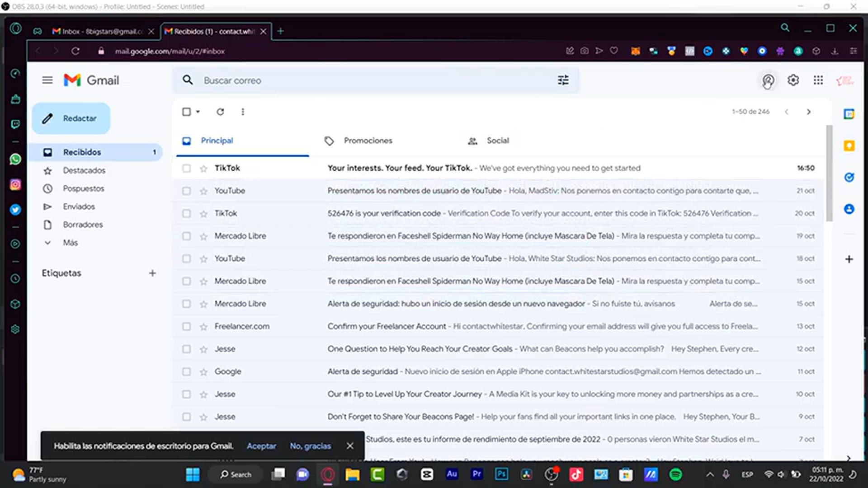Click the plus icon to get add-ons

849,259
